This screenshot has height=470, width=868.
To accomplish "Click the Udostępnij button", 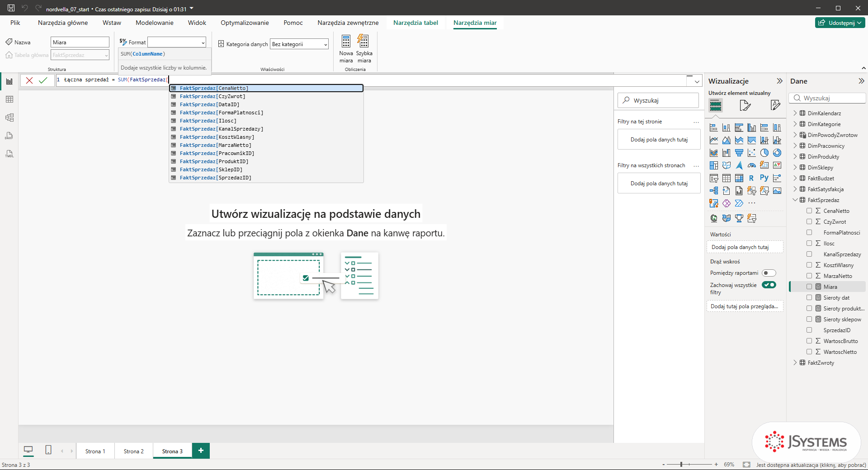I will (840, 23).
